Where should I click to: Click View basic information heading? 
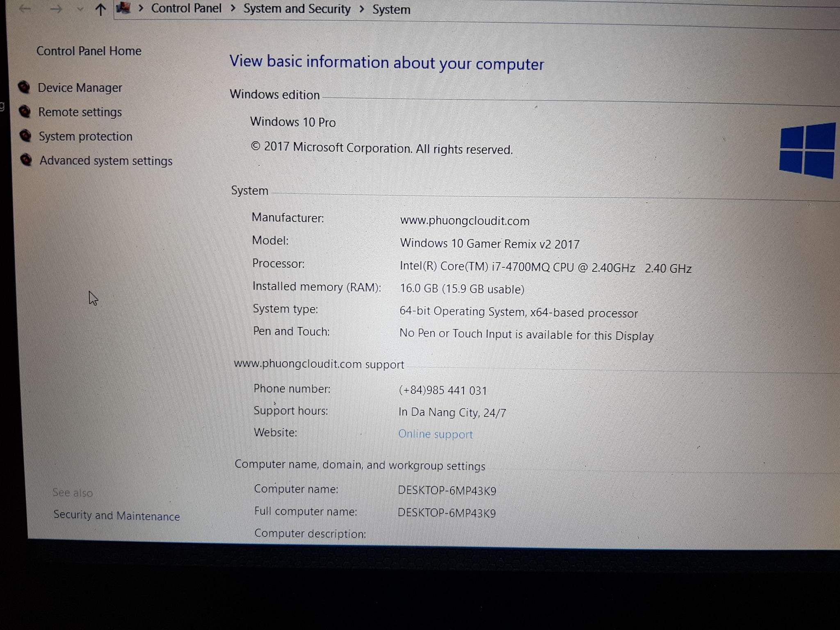[387, 63]
